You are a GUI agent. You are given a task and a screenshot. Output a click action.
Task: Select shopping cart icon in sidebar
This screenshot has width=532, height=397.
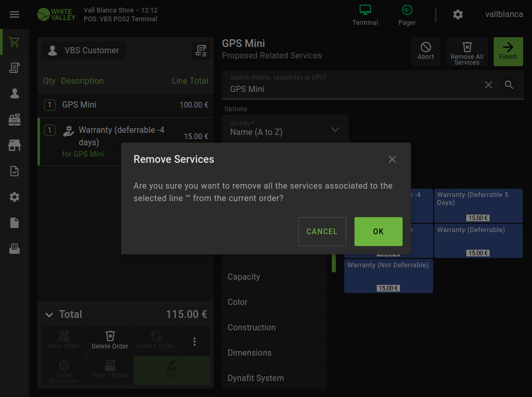point(14,42)
